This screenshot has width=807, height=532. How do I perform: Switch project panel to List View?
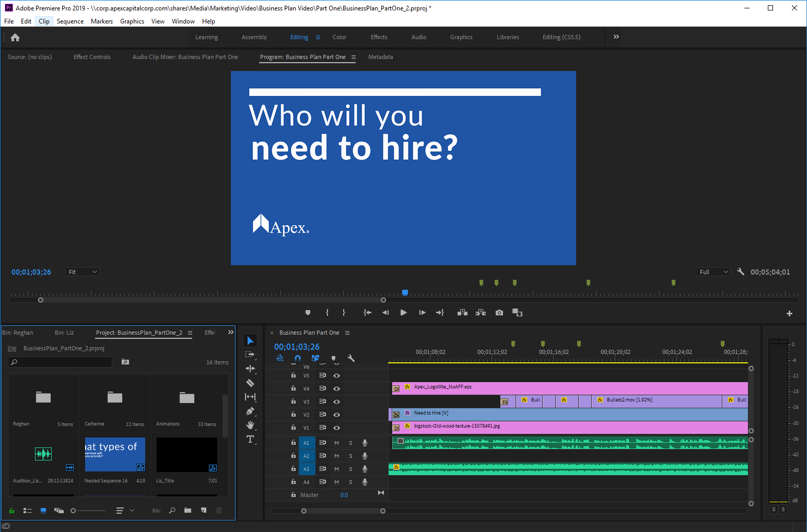pos(28,511)
